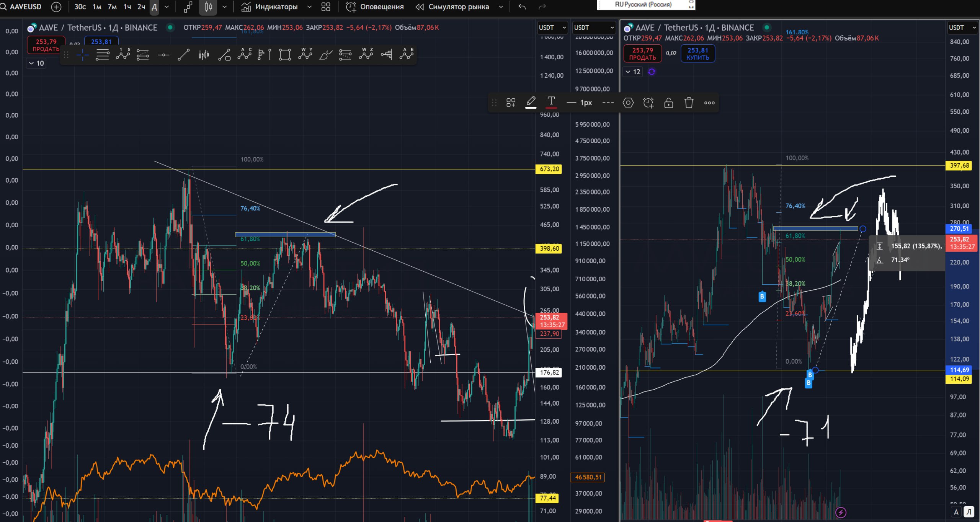Image resolution: width=980 pixels, height=522 pixels.
Task: Undo the last chart action
Action: (x=522, y=7)
